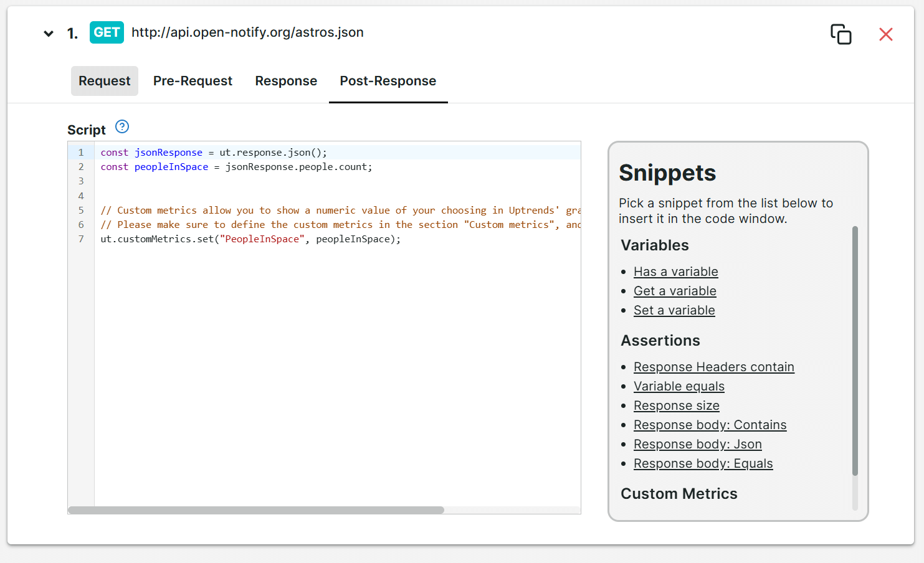The width and height of the screenshot is (924, 563).
Task: Click the '// Please make sure' comment line
Action: 340,225
